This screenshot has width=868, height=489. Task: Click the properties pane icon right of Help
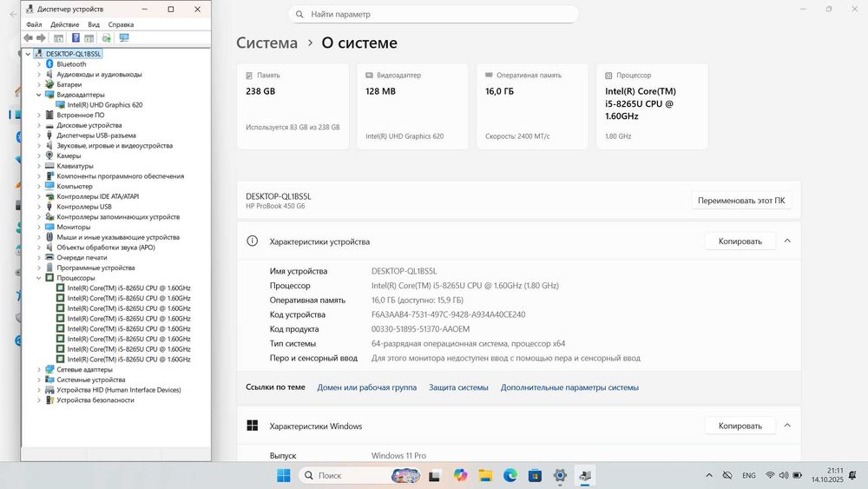(89, 37)
